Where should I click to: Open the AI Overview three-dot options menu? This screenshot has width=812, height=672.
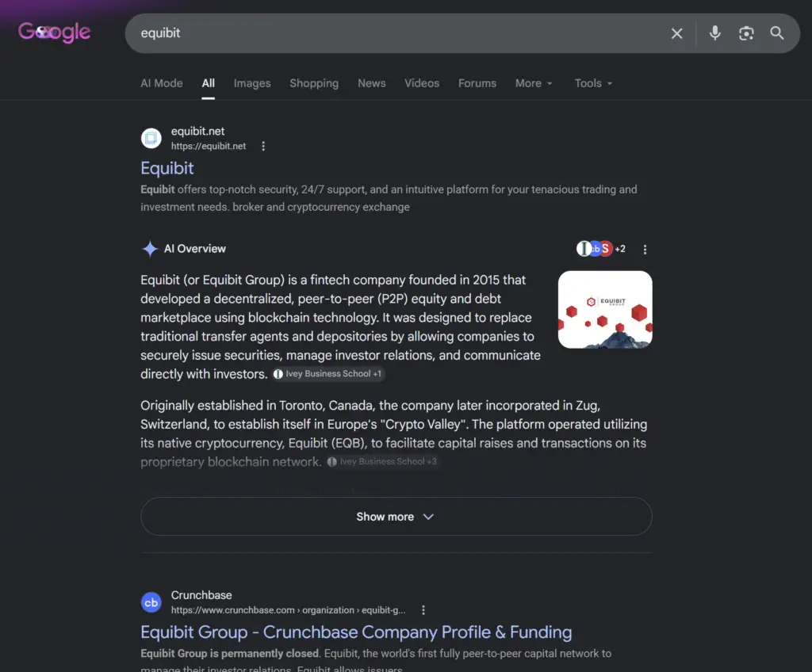pyautogui.click(x=645, y=250)
